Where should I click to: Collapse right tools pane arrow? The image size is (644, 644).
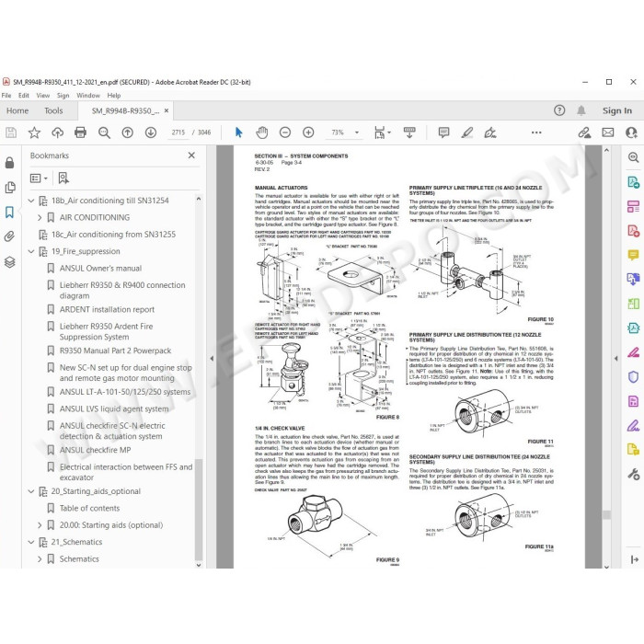[x=615, y=359]
